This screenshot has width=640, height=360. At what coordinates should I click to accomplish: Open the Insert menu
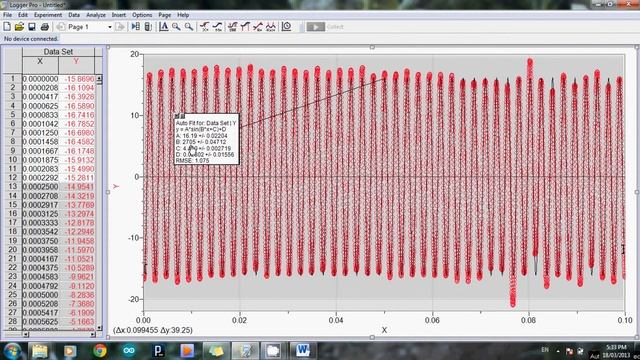(x=119, y=15)
